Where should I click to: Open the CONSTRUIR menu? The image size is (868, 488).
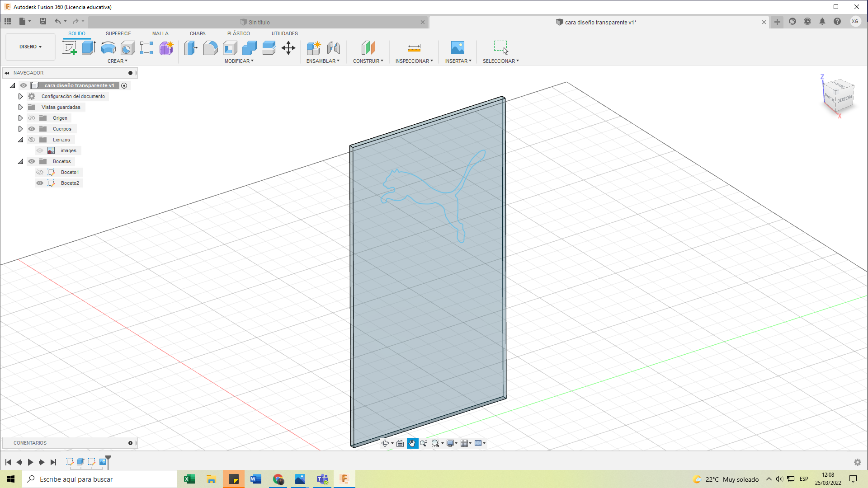(368, 61)
